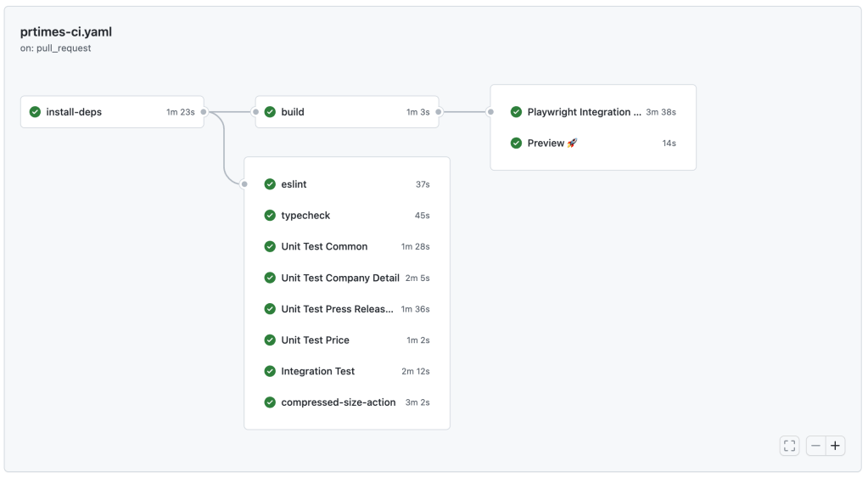This screenshot has width=868, height=478.
Task: Select the typecheck job
Action: coord(305,216)
